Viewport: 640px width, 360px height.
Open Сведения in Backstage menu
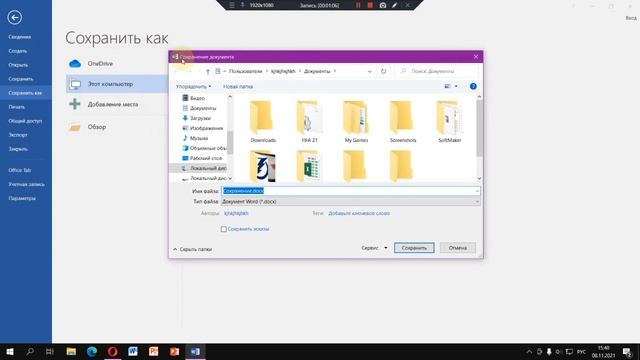(x=20, y=37)
